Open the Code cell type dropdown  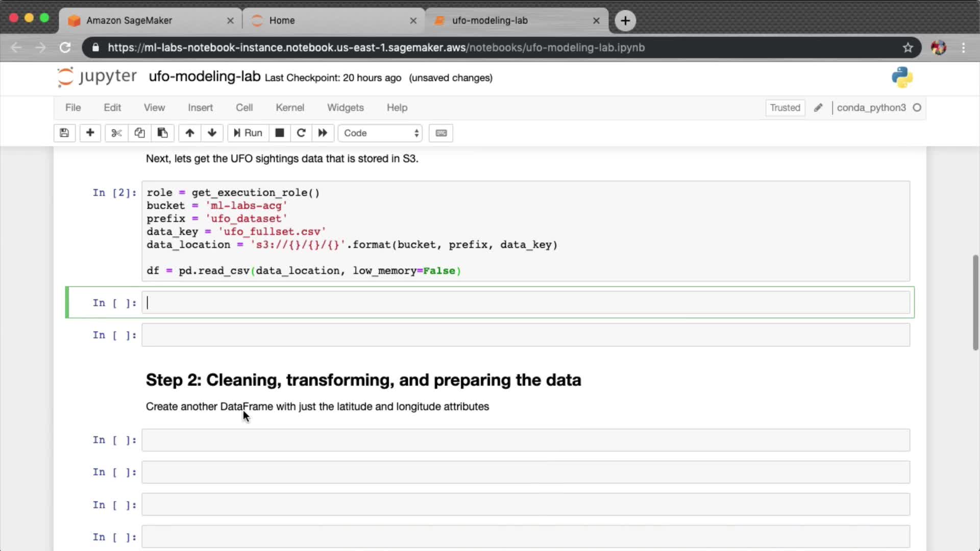[380, 133]
